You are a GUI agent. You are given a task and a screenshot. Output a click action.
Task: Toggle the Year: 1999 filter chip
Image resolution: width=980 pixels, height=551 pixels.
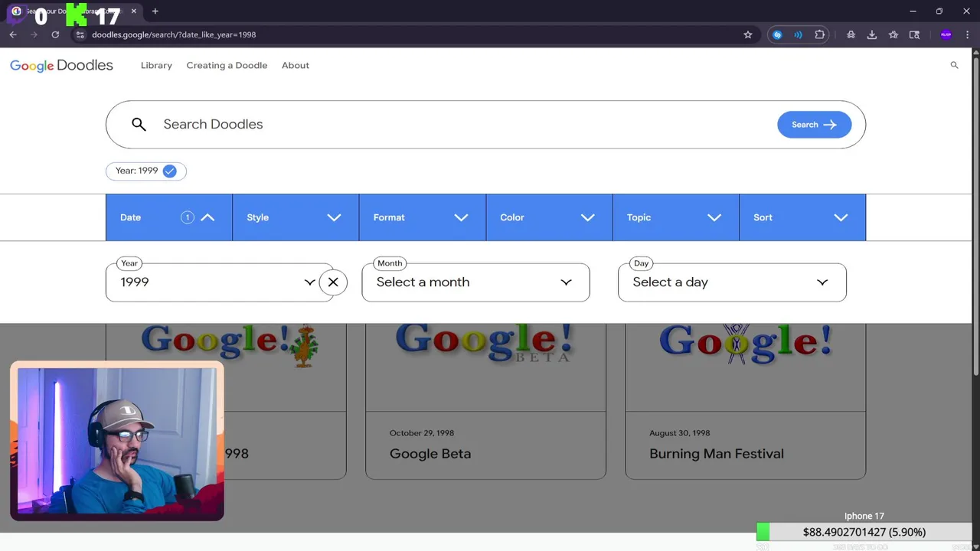[x=145, y=171]
